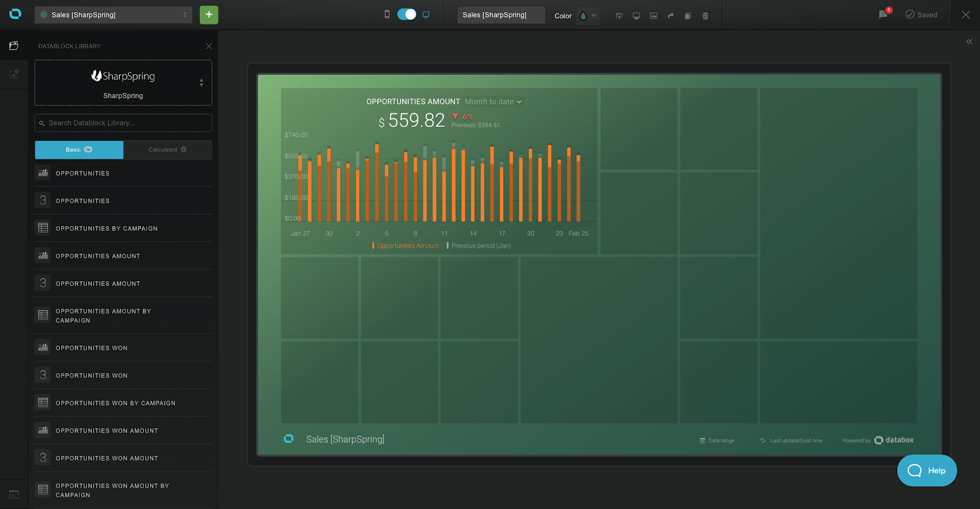Toggle the mobile/desktop layout switch
The width and height of the screenshot is (980, 509).
[x=407, y=14]
